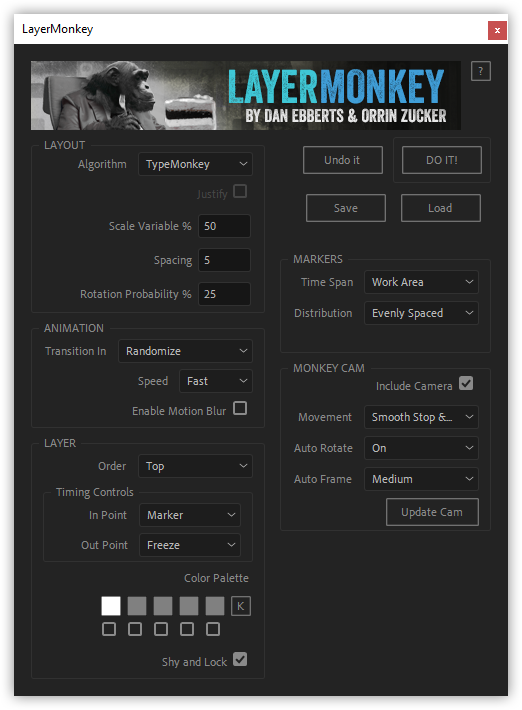Viewport: 522px width, 710px height.
Task: Open the Order dropdown set to Top
Action: pos(195,466)
